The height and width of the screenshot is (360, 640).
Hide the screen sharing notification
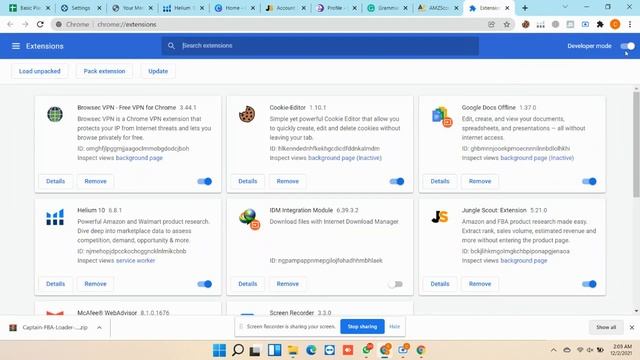(x=395, y=327)
